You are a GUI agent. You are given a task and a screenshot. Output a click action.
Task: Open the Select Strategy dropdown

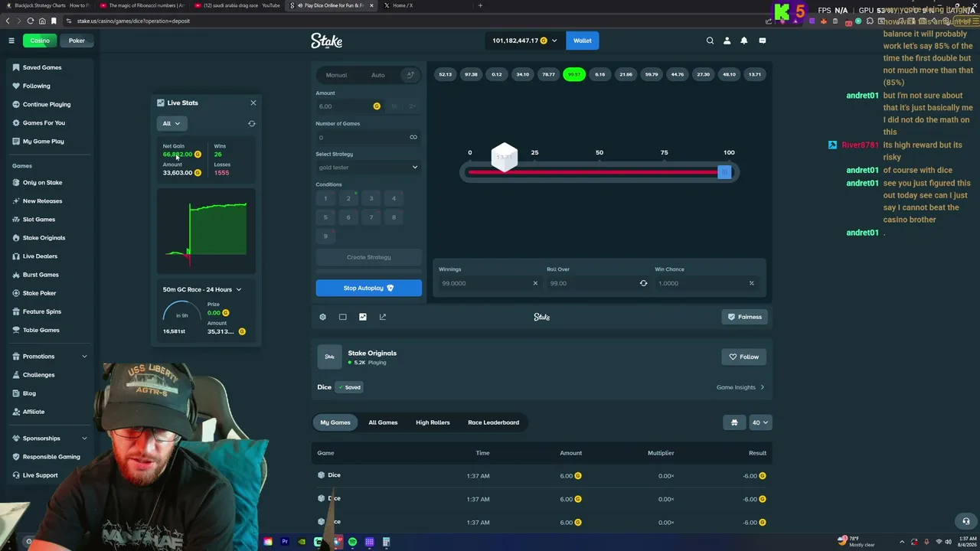[368, 168]
